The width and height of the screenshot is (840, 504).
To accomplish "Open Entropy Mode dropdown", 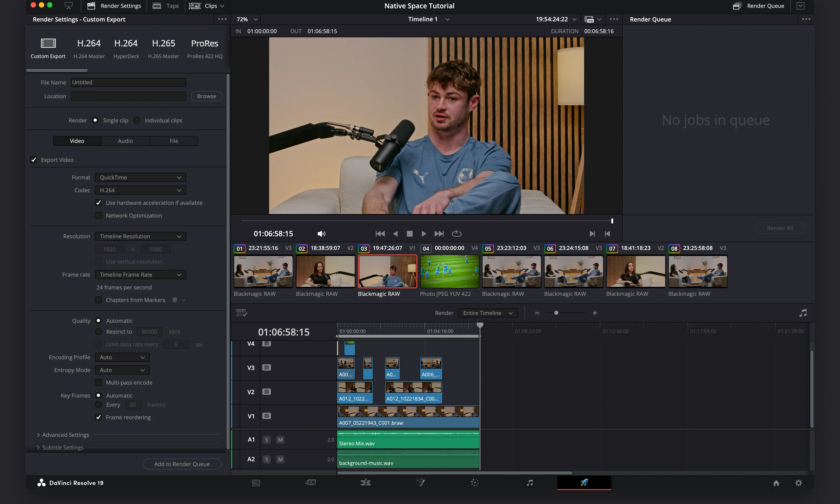I will tap(122, 370).
